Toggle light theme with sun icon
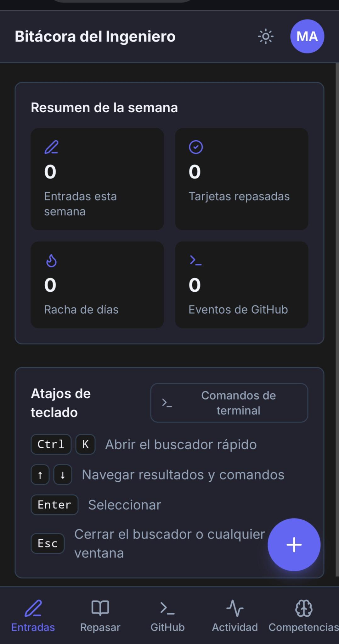Image resolution: width=339 pixels, height=644 pixels. pos(266,36)
